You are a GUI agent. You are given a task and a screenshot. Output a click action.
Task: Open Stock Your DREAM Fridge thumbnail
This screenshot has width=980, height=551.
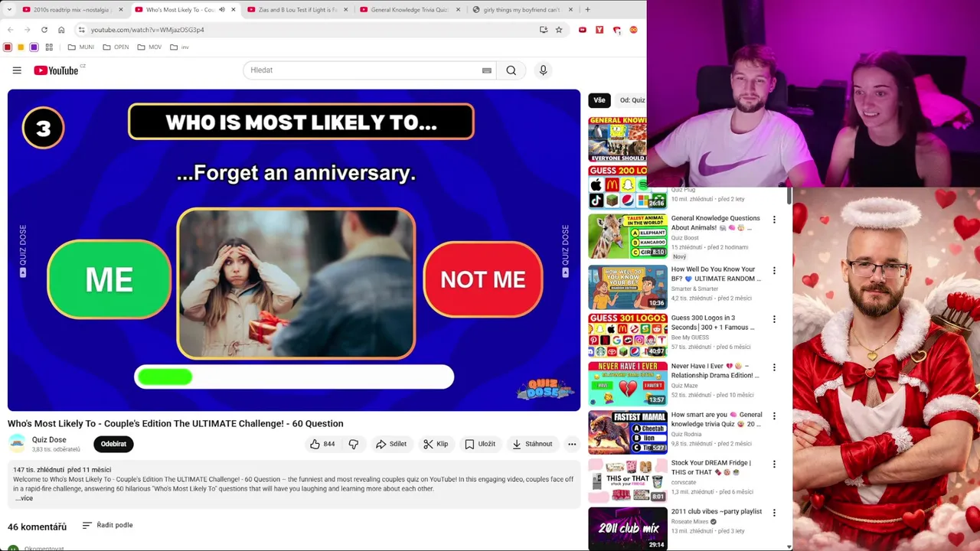point(628,480)
